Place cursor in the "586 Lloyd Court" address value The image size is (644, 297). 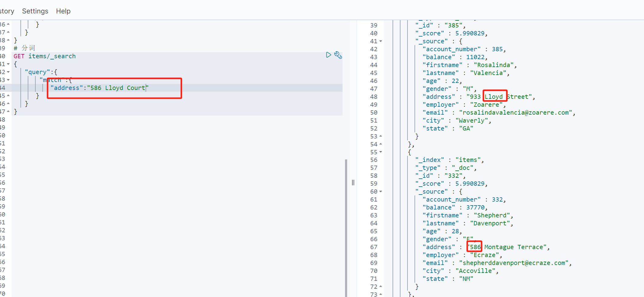[x=118, y=88]
